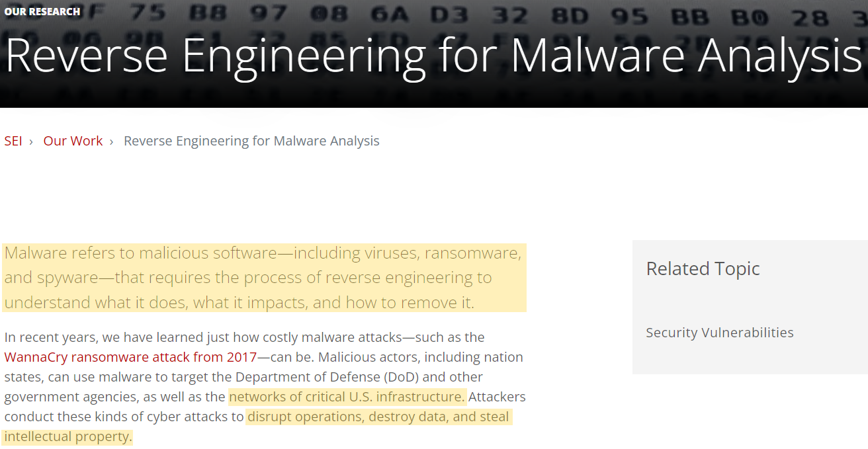
Task: Click the Reverse Engineering for Malware Analysis heading
Action: point(434,56)
